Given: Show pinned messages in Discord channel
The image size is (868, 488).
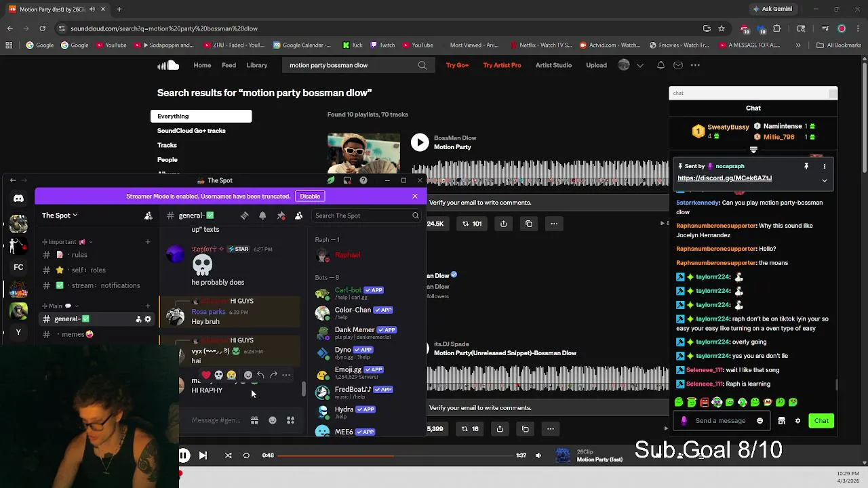Looking at the screenshot, I should (x=281, y=216).
